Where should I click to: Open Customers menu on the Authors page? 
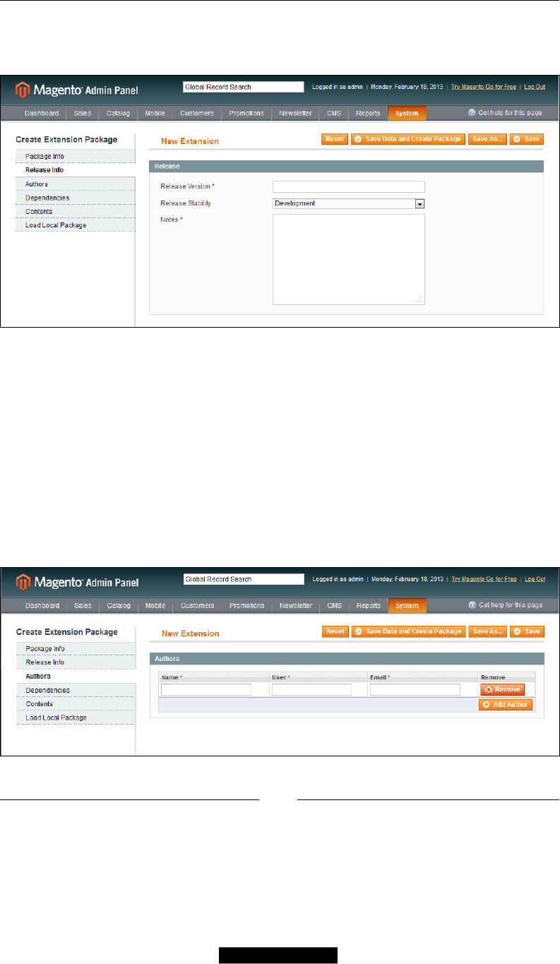(x=197, y=606)
